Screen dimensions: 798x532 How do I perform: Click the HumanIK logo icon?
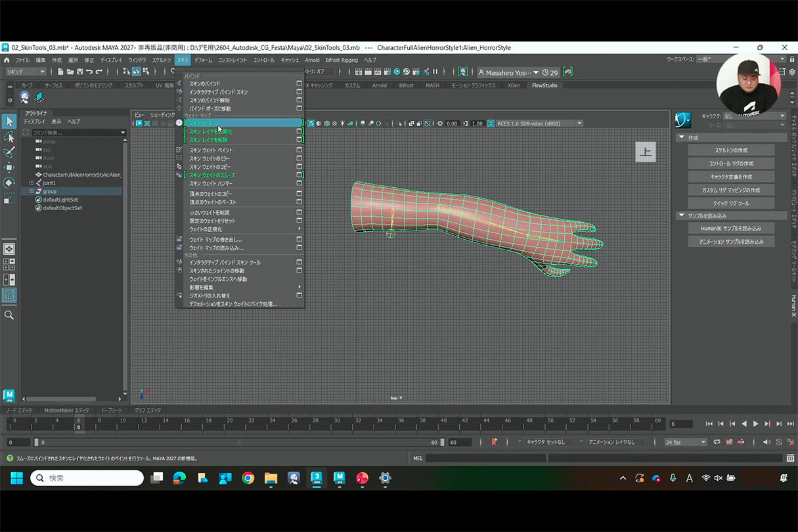(x=683, y=120)
